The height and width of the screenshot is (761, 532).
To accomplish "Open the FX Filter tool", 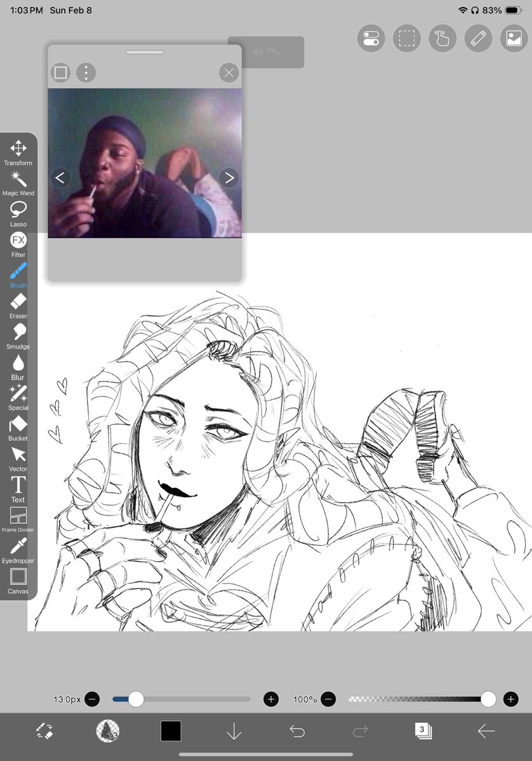I will pyautogui.click(x=18, y=244).
